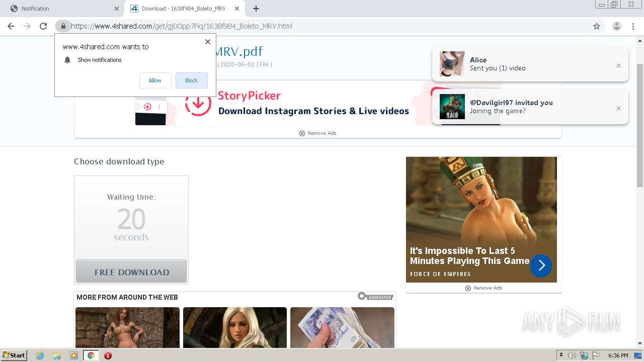This screenshot has width=644, height=362.
Task: Close the Notification tab
Action: (117, 9)
